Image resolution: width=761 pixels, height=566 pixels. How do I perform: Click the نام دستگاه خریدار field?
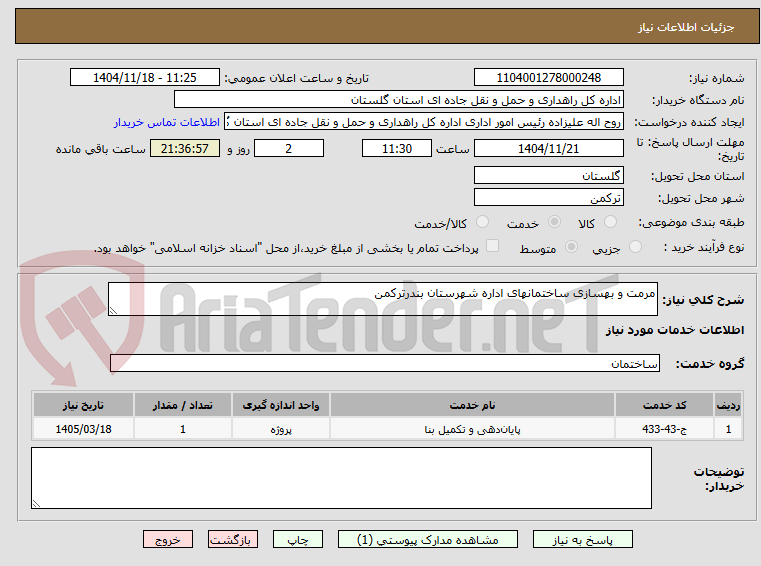point(398,100)
